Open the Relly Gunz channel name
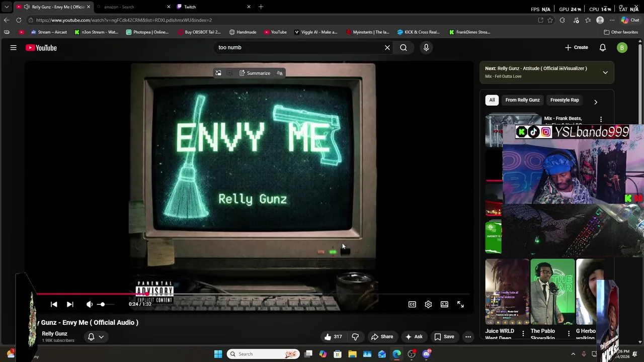The width and height of the screenshot is (644, 362). (54, 334)
